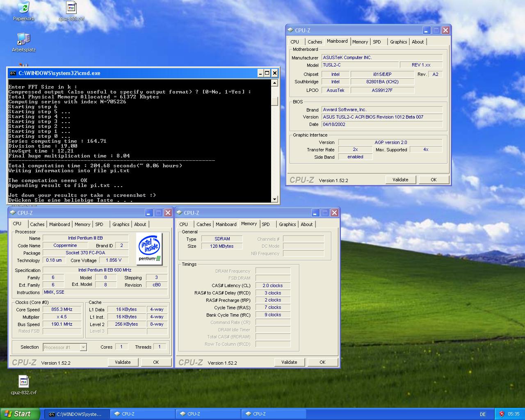Activate the third CPU-Z taskbar button

(274, 414)
